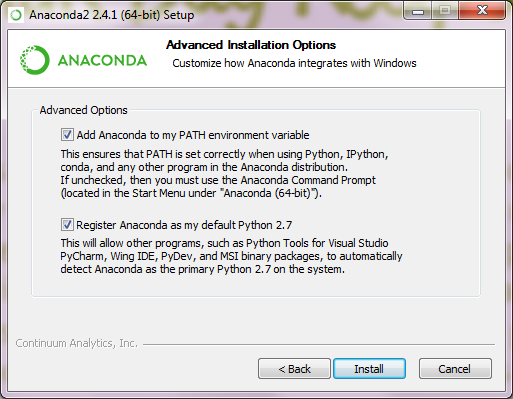This screenshot has height=399, width=513.
Task: Click the 'Register Anaconda as my default Python 2.7' label
Action: click(184, 225)
